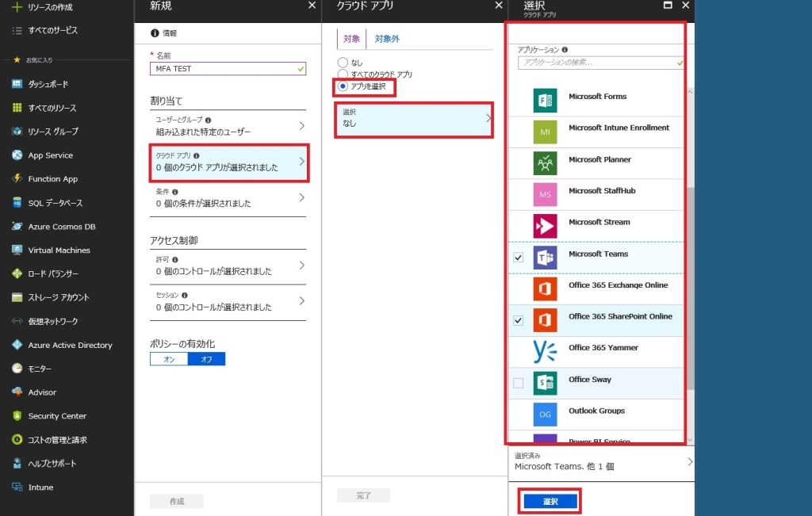Click the help and support icon
The height and width of the screenshot is (516, 812).
(17, 463)
